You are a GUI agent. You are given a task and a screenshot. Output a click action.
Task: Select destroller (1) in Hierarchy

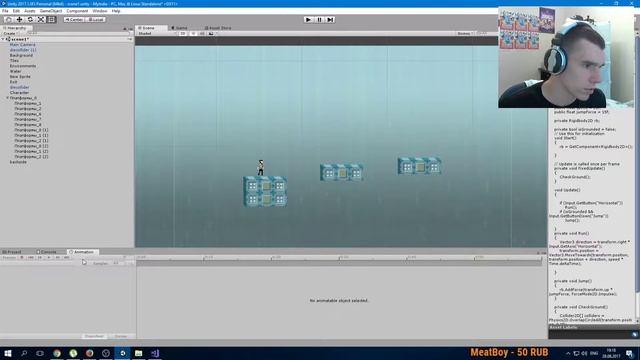pyautogui.click(x=23, y=50)
